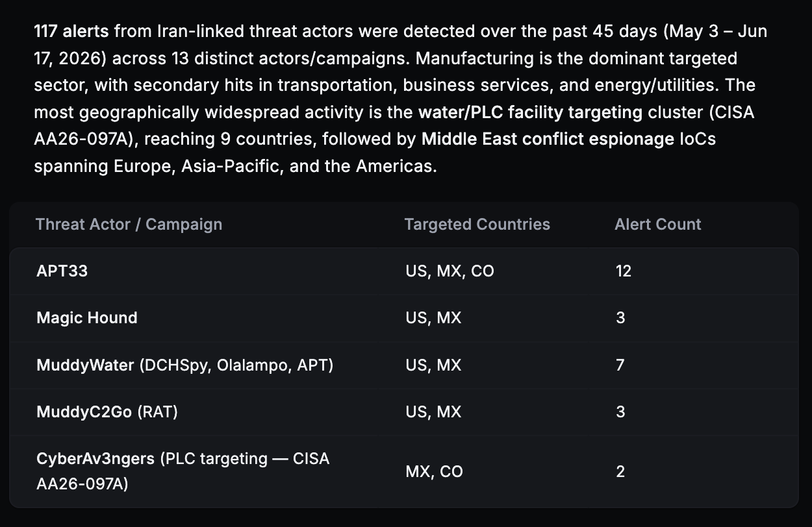The width and height of the screenshot is (812, 527).
Task: Click the Targeted Countries column header
Action: (477, 225)
